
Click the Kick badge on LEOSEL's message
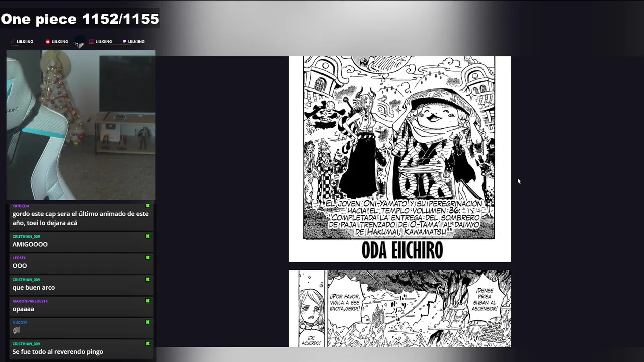(x=148, y=258)
